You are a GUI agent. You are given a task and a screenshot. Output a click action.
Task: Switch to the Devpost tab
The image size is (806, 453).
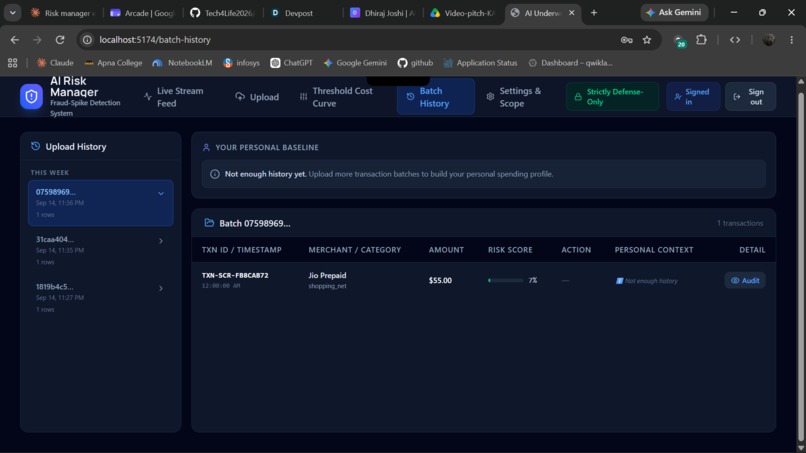[x=302, y=13]
